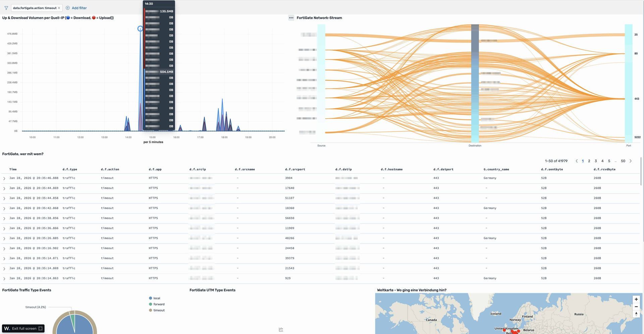Click Germany in the 20:35:46.888 row

pyautogui.click(x=490, y=178)
